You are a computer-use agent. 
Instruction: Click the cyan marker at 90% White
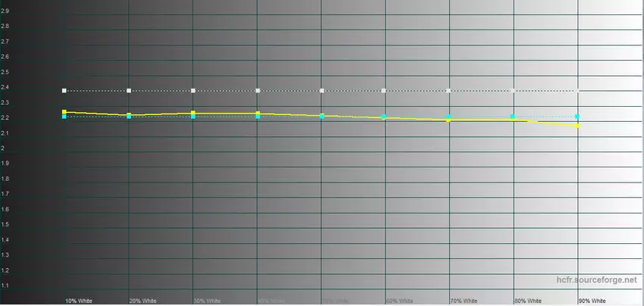pos(577,117)
